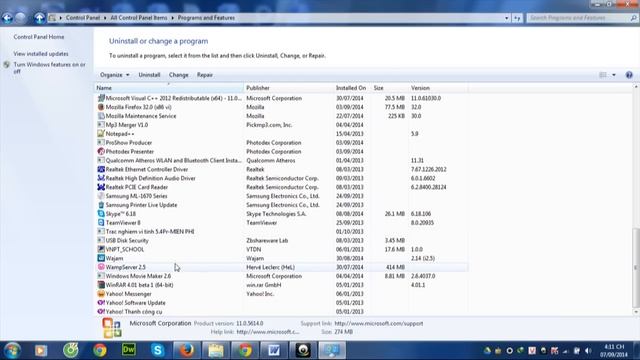
Task: Click the Photodex Presenter icon
Action: 101,151
